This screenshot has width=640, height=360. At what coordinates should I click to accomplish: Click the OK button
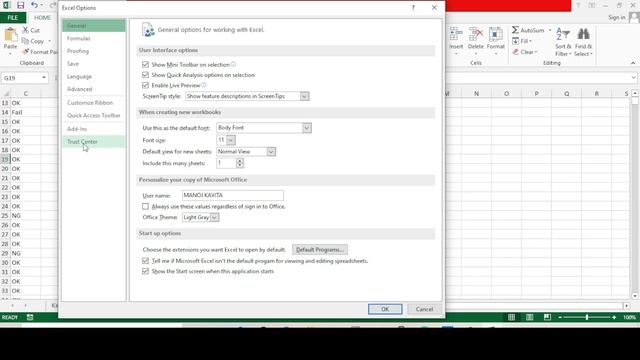(x=385, y=309)
